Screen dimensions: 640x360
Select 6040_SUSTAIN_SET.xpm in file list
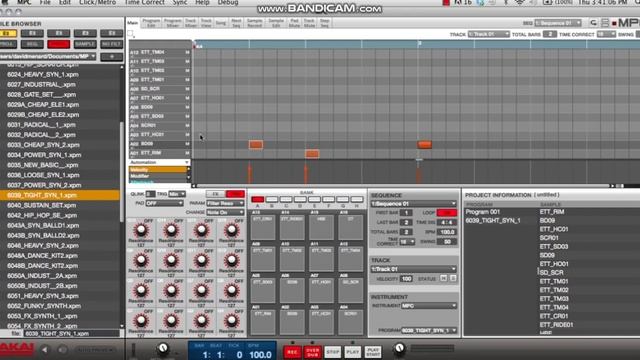point(60,205)
